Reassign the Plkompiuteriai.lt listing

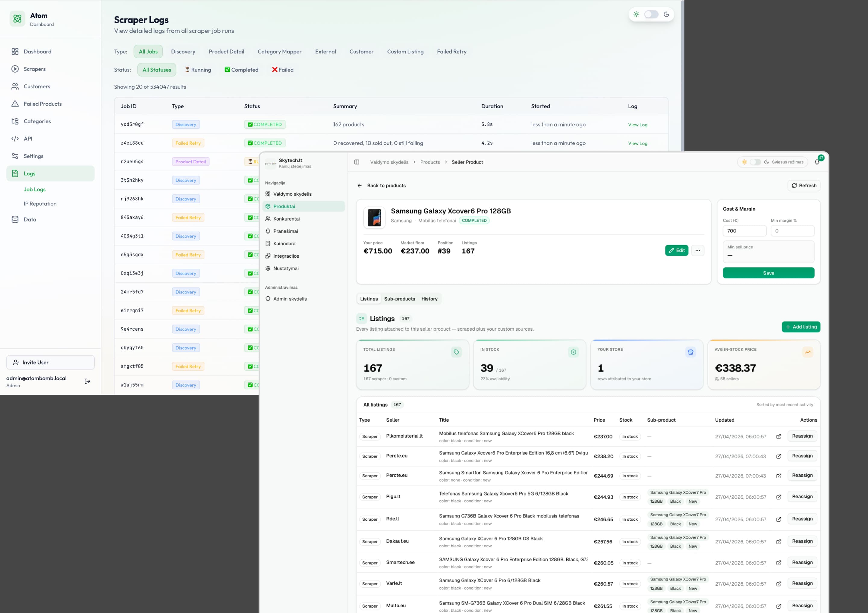(x=802, y=436)
